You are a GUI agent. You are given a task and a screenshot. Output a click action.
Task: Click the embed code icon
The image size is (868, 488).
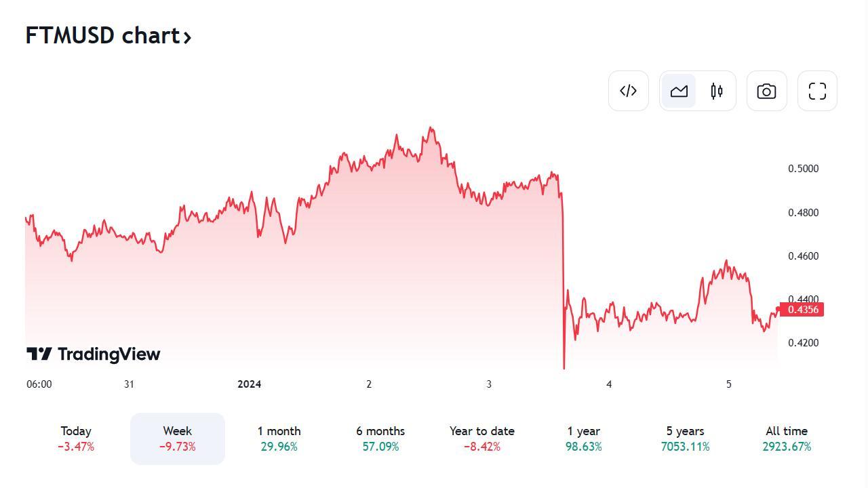tap(629, 91)
